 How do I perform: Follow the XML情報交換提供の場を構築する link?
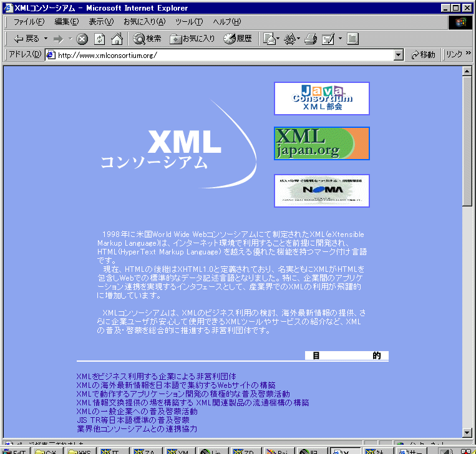pos(193,403)
